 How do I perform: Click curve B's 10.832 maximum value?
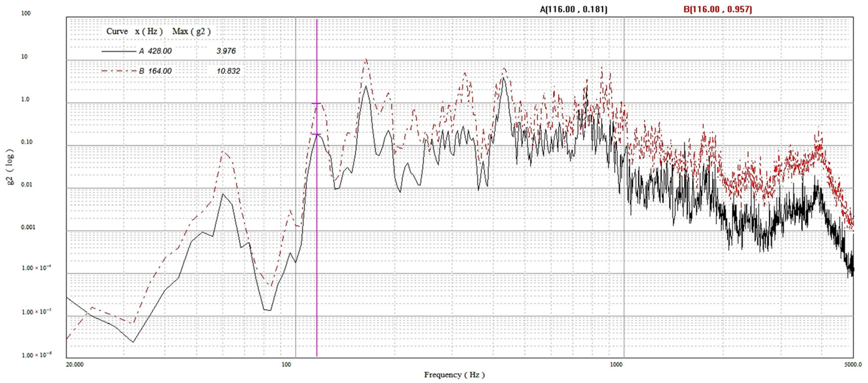(228, 71)
